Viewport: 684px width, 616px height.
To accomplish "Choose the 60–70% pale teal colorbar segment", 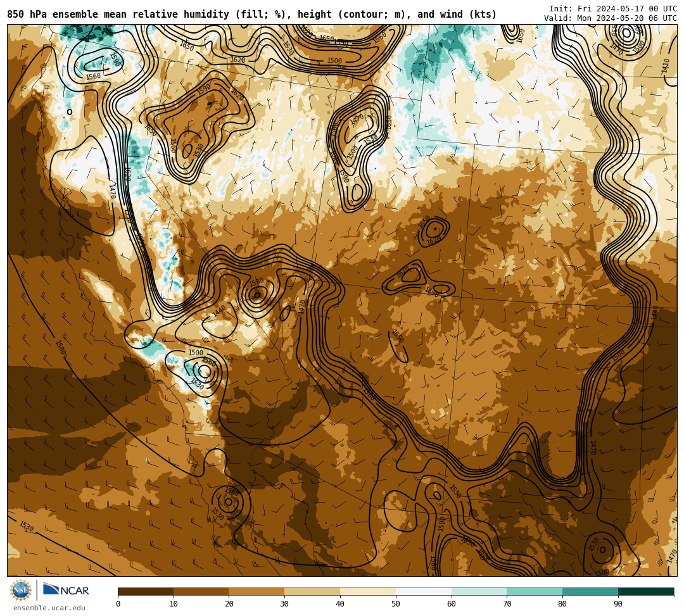I will tap(479, 591).
